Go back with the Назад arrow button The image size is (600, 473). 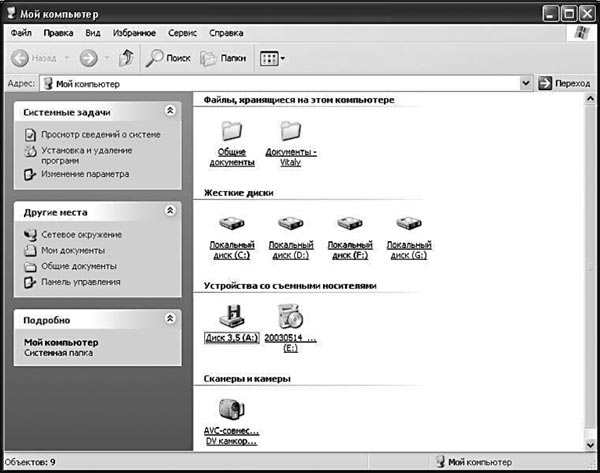(20, 58)
